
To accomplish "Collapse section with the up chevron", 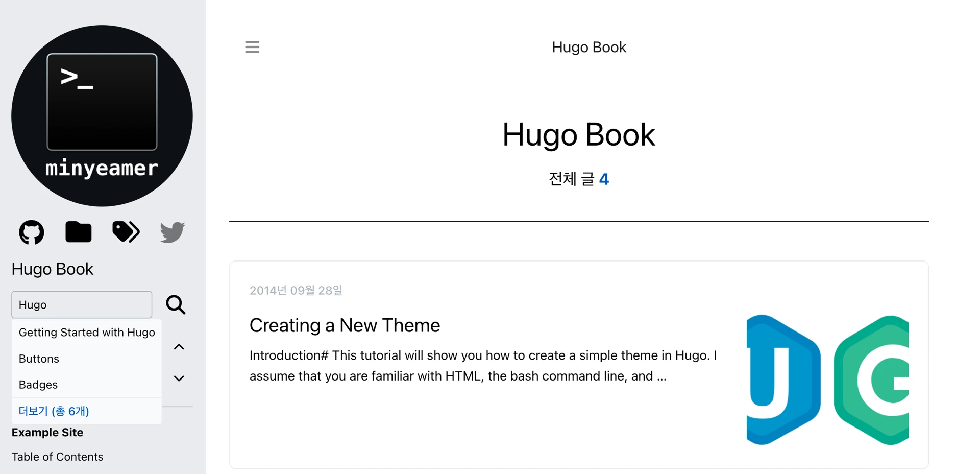I will [179, 347].
